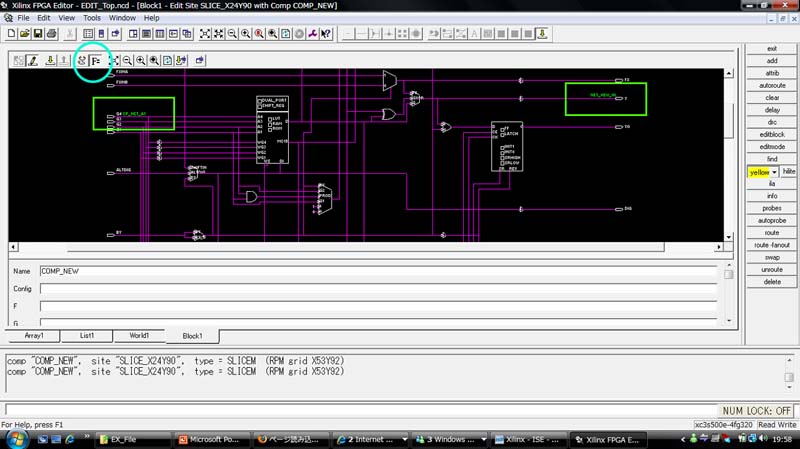The width and height of the screenshot is (800, 449).
Task: Click the cascade windows toolbar icon
Action: click(187, 34)
